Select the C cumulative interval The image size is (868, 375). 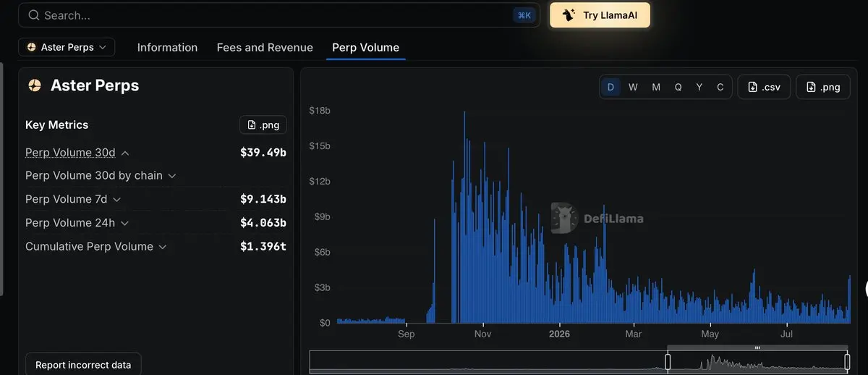720,87
